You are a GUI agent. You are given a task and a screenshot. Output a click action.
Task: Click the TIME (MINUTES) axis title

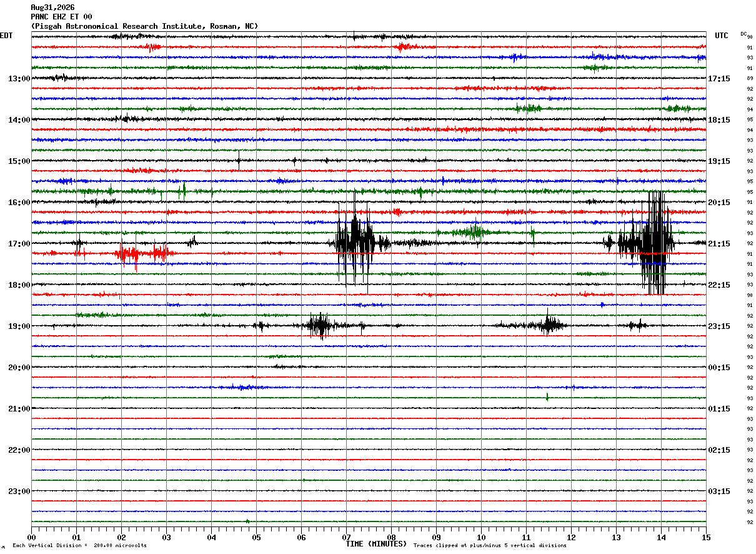[x=376, y=544]
